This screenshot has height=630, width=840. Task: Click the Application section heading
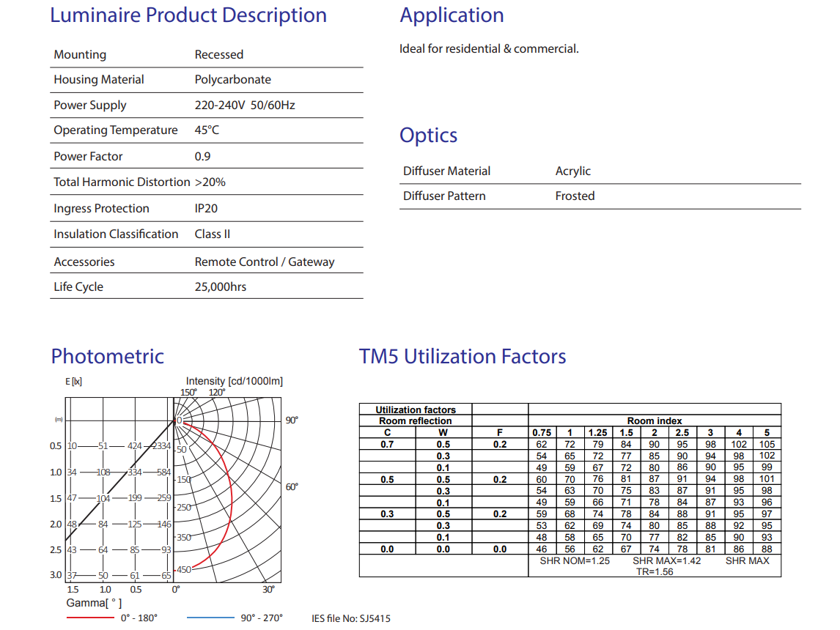click(452, 15)
